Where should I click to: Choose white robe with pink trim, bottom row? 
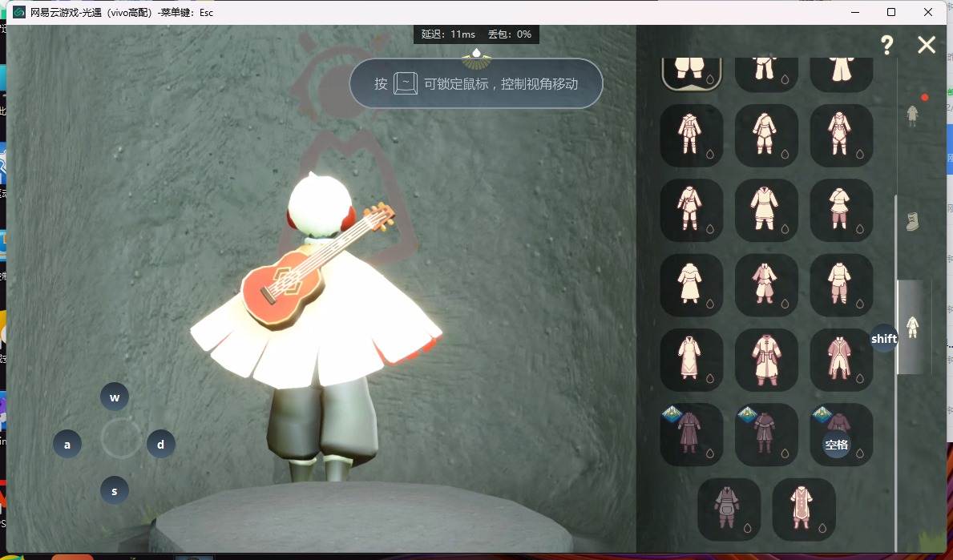tap(803, 509)
